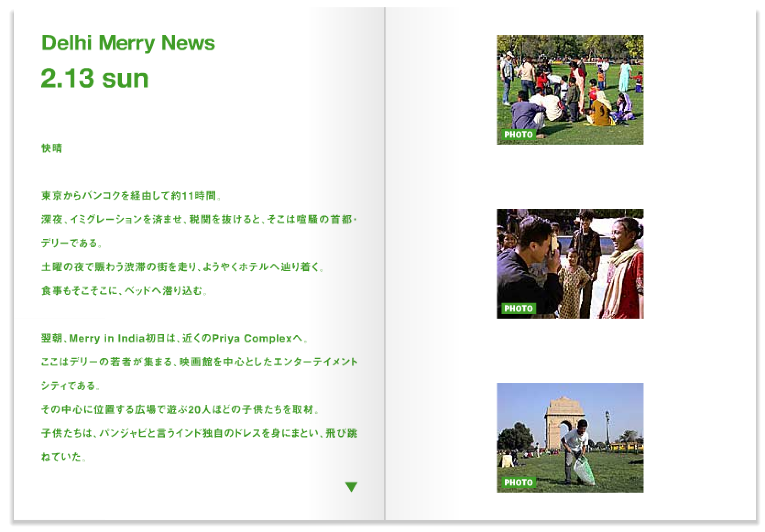Click PHOTO label on the park crowd image
The image size is (765, 532).
coord(518,135)
